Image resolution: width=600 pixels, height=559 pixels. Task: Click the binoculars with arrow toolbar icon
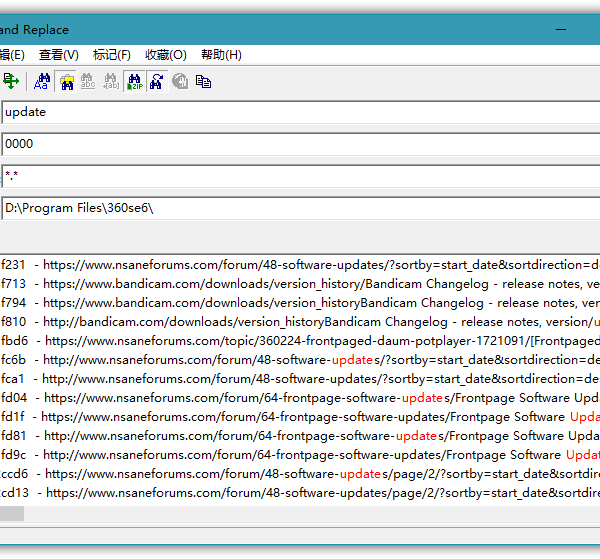tap(157, 81)
